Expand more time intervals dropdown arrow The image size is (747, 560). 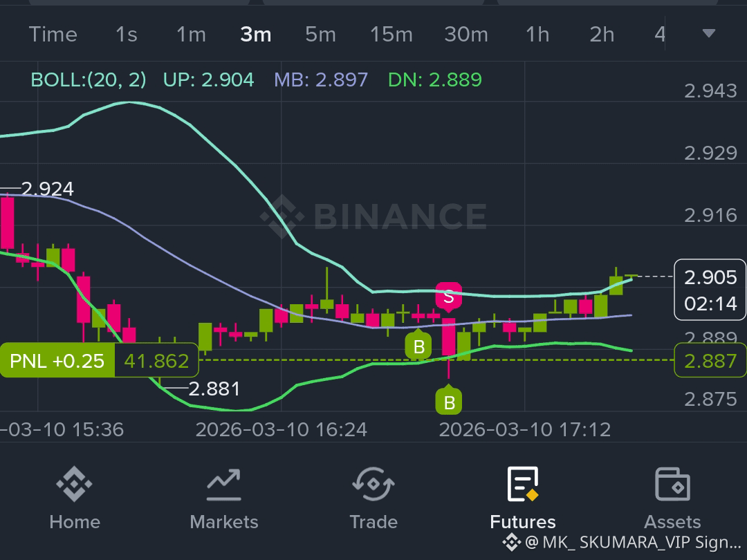(x=709, y=33)
